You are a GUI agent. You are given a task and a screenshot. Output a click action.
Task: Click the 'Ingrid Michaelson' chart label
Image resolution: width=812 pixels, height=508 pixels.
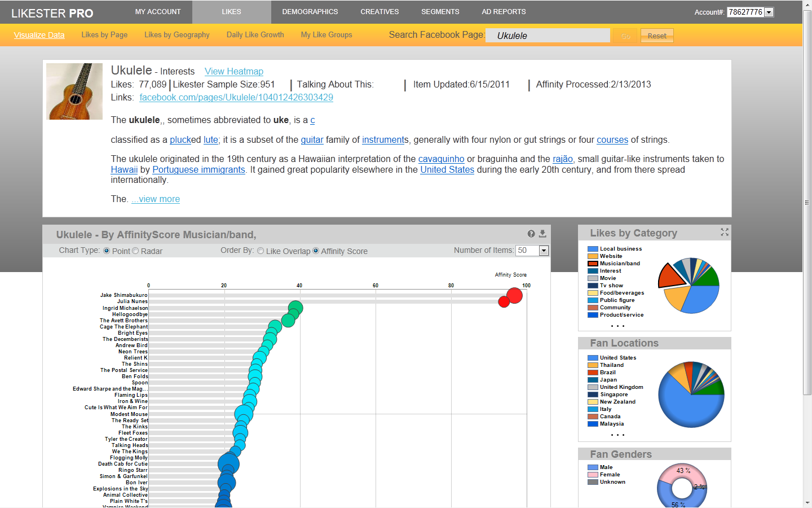point(125,308)
